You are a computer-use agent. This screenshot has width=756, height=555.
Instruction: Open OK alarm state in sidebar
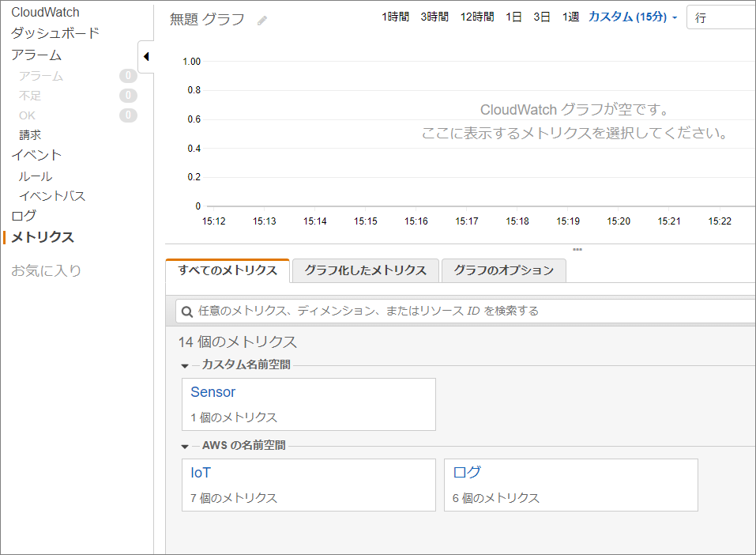pyautogui.click(x=27, y=115)
